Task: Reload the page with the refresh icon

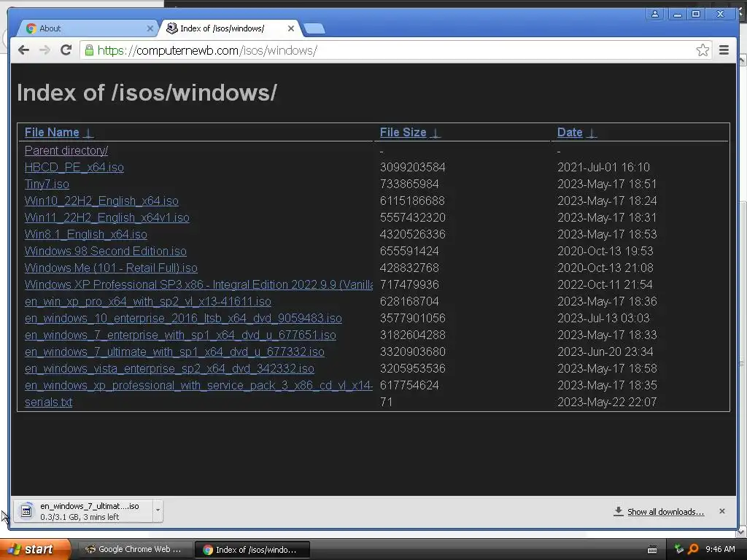Action: tap(66, 50)
